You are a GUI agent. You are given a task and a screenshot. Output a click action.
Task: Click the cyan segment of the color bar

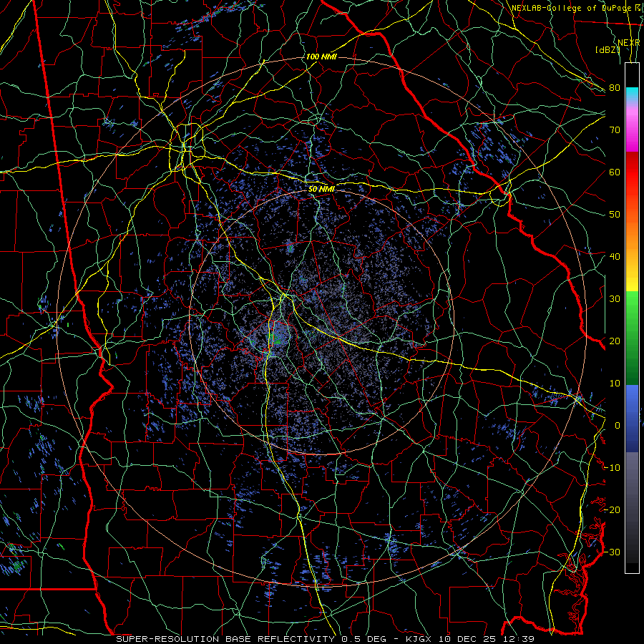tap(632, 94)
